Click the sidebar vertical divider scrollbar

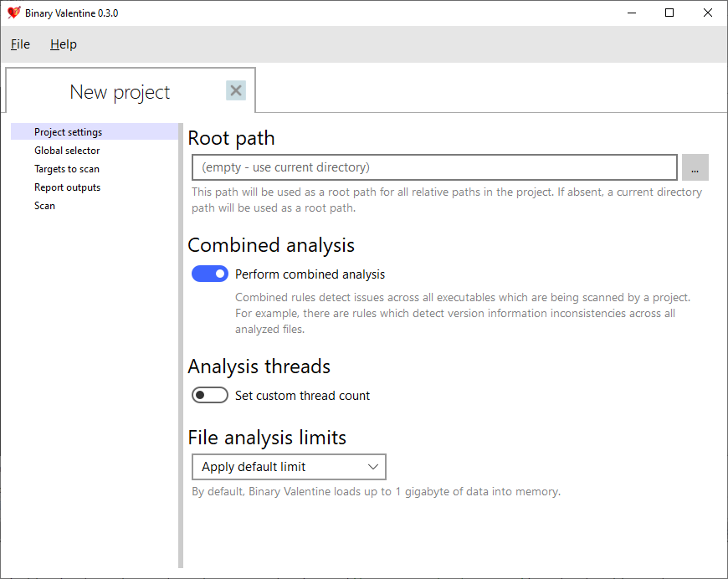click(x=181, y=346)
